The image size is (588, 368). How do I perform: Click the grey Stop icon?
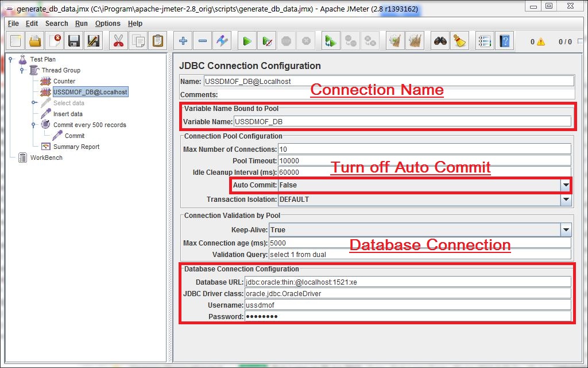[x=287, y=41]
